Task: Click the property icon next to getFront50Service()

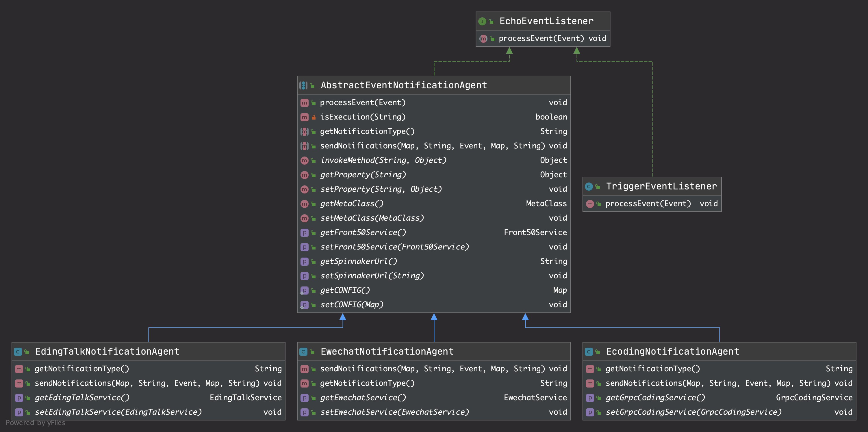Action: pos(304,233)
